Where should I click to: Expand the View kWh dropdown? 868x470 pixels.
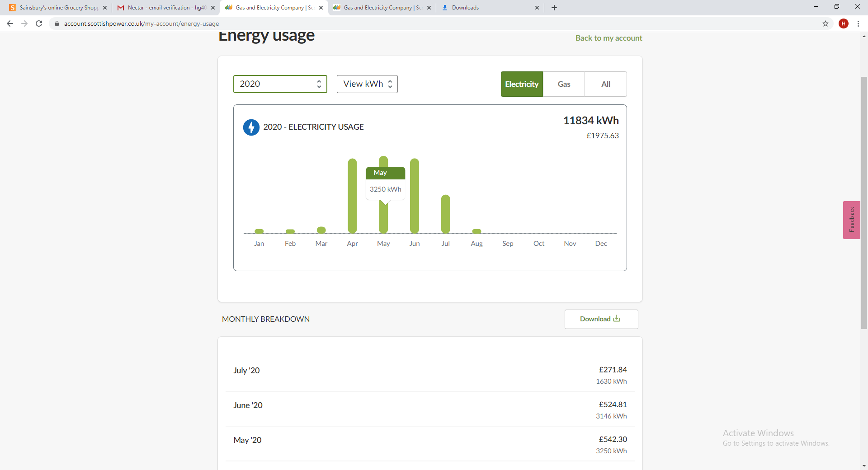tap(367, 84)
